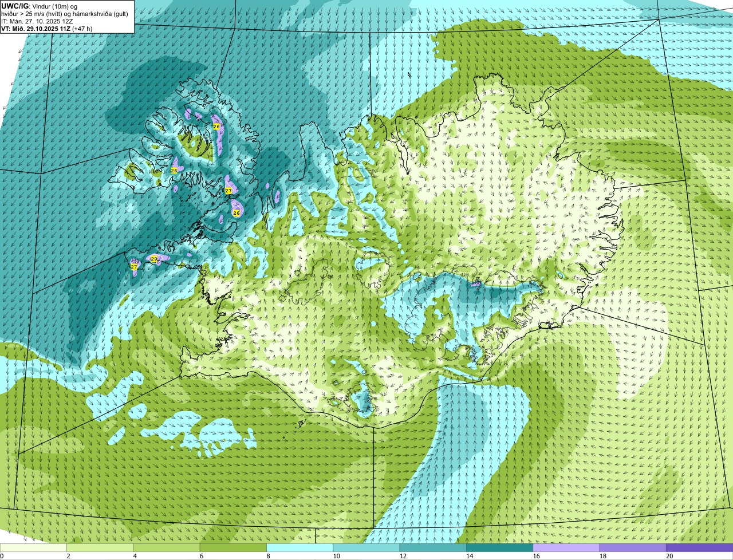
Task: Click the legend scale label '2'
Action: point(68,556)
